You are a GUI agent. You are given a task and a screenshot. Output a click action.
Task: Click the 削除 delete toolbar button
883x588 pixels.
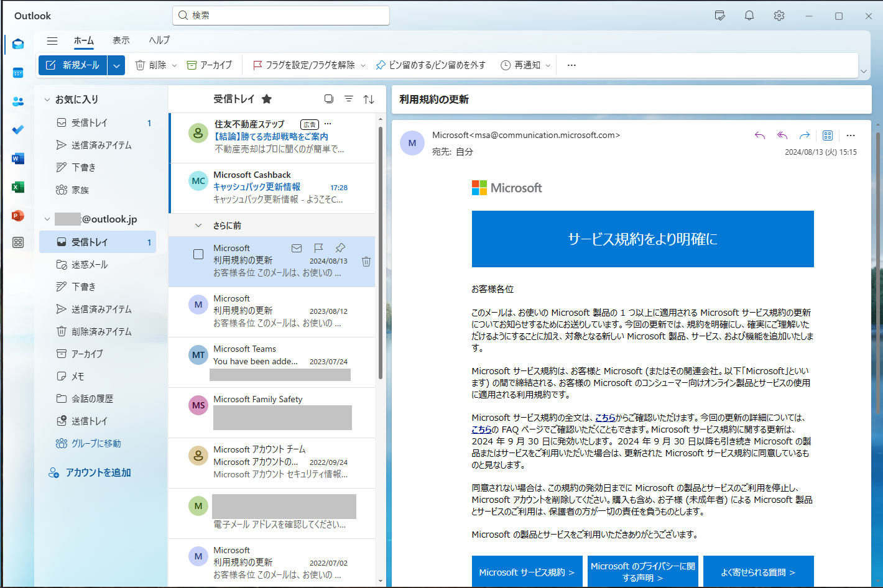point(151,65)
